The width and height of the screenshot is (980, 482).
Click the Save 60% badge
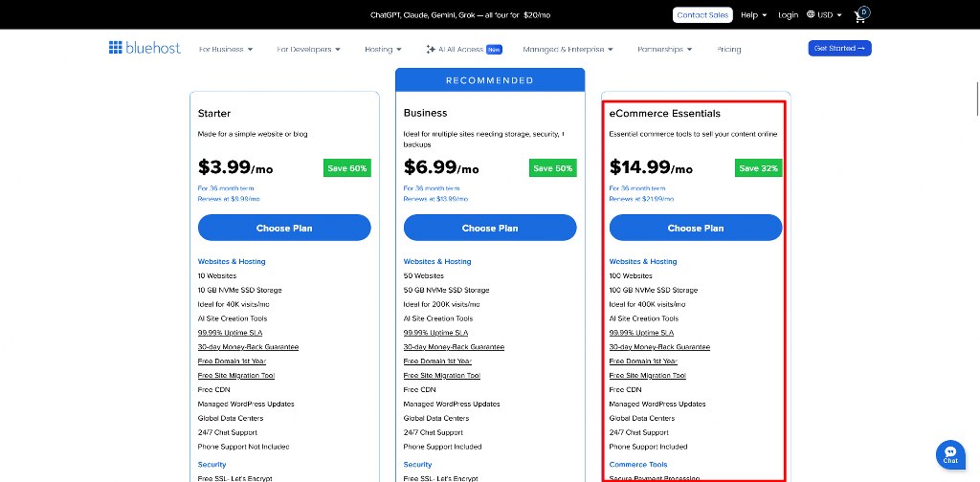pos(346,168)
